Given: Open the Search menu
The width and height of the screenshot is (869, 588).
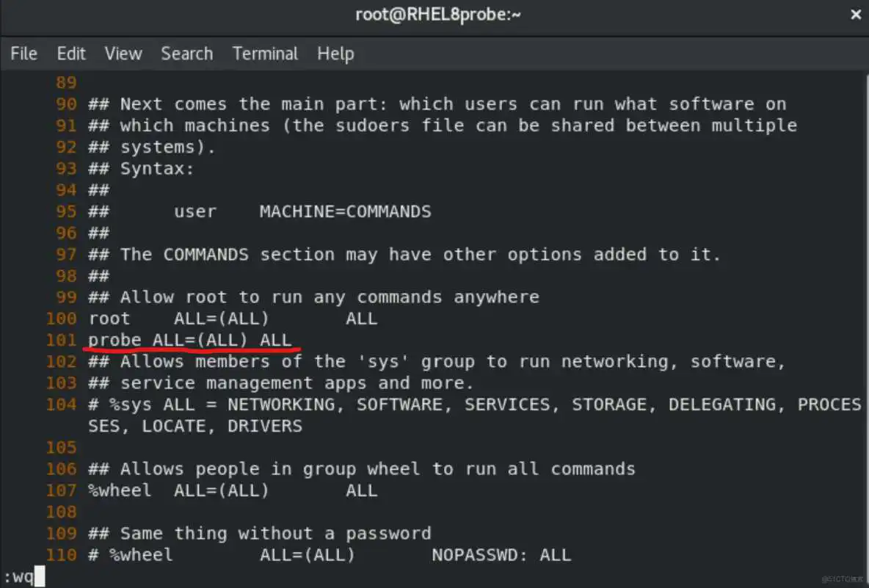Looking at the screenshot, I should coord(186,53).
